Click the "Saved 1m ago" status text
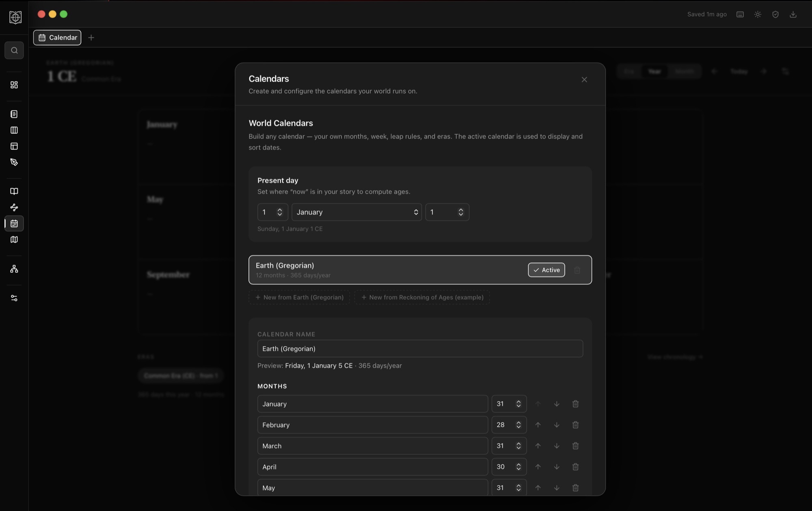 707,14
